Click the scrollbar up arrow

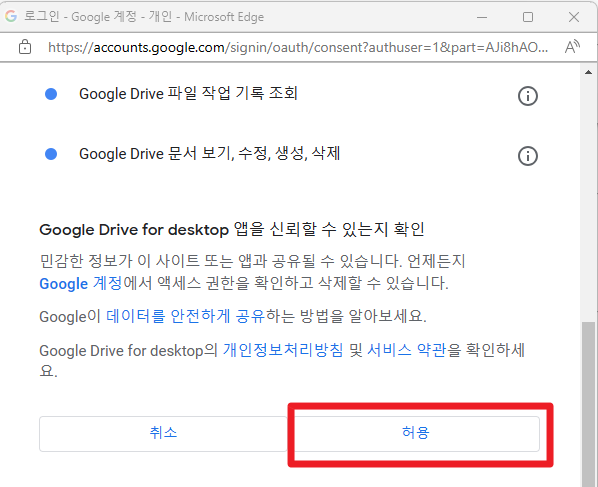coord(588,72)
